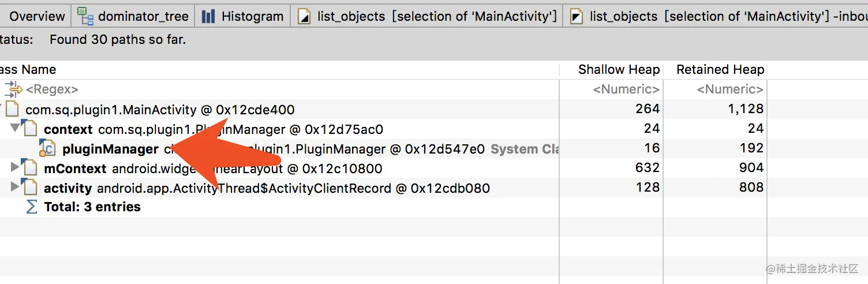Screen dimensions: 868x284
Task: Click the Histogram bar chart icon
Action: [208, 16]
